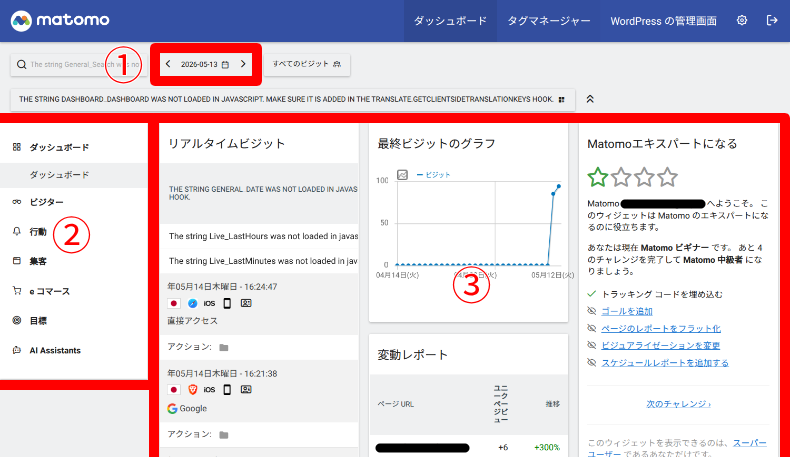
Task: Go to WordPress の管理画面
Action: pos(663,21)
